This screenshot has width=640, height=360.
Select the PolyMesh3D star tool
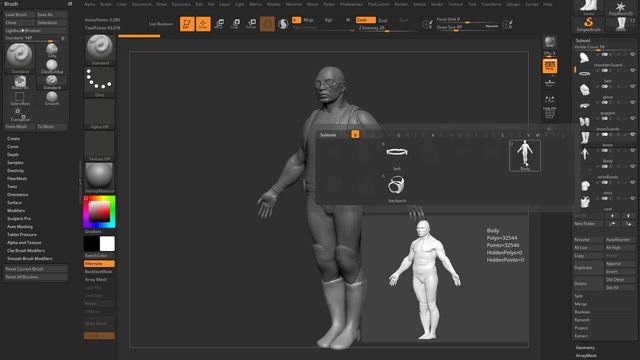(x=620, y=8)
